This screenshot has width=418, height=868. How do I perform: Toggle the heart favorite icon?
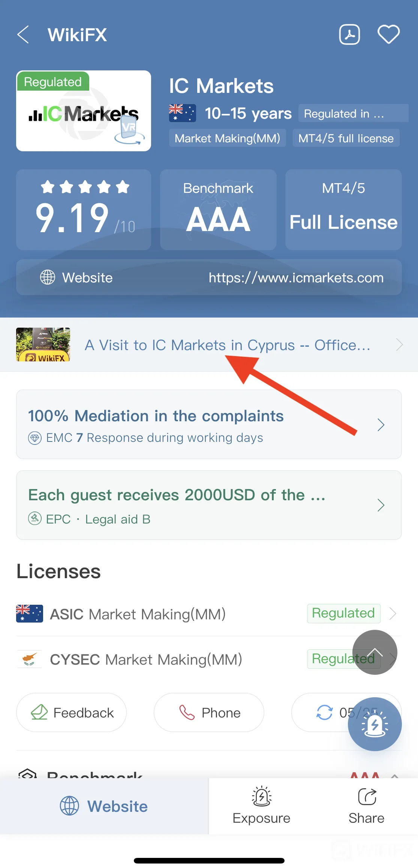(x=388, y=35)
